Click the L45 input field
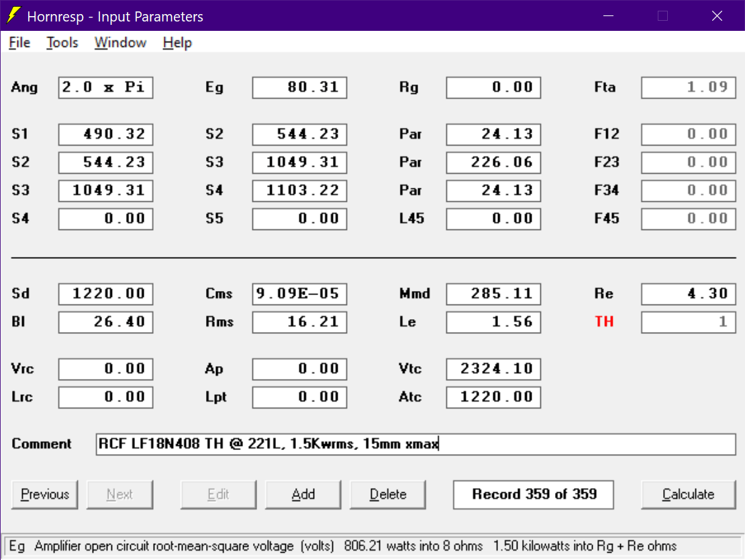The image size is (745, 560). tap(494, 219)
